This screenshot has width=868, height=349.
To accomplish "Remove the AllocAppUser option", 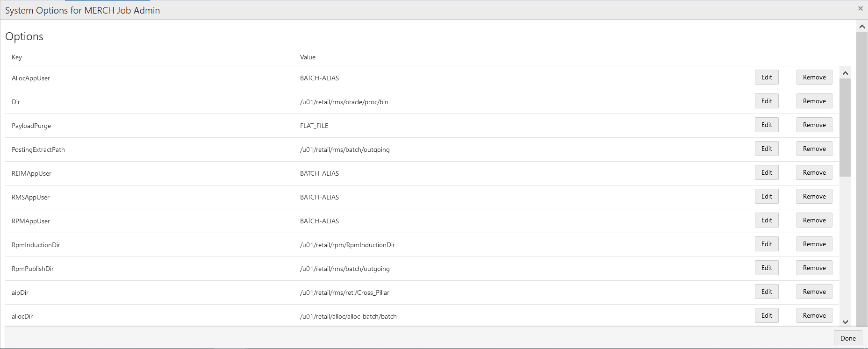I will (814, 77).
